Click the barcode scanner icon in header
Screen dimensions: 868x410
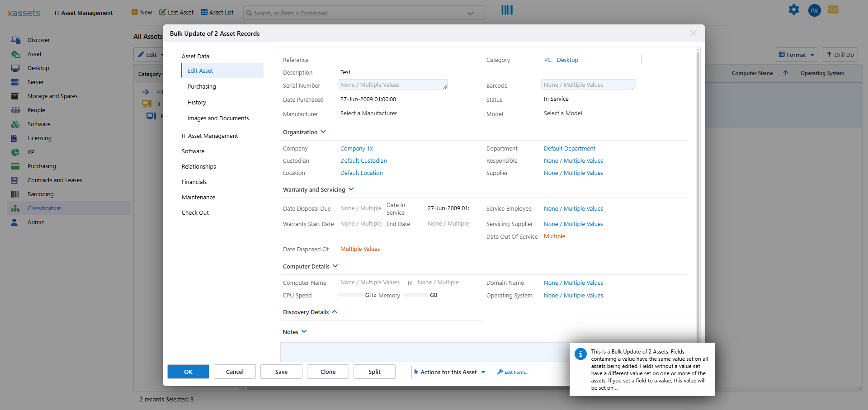pyautogui.click(x=507, y=10)
